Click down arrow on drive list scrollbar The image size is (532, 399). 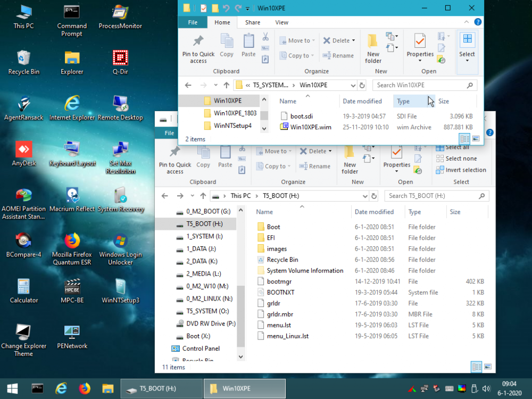pos(240,357)
